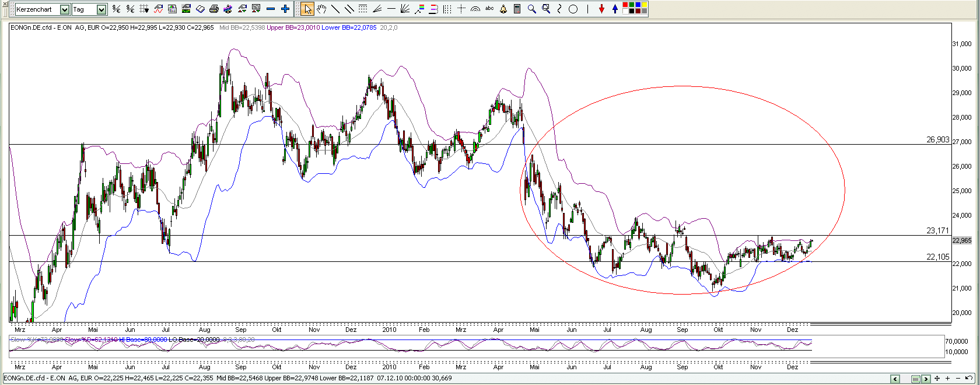Screen dimensions: 980x385
Task: Zoom in using blue plus icon
Action: tap(285, 9)
